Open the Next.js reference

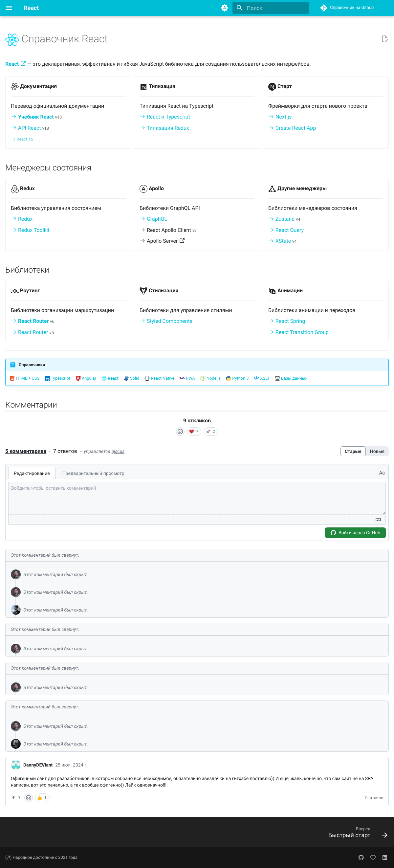[x=284, y=117]
